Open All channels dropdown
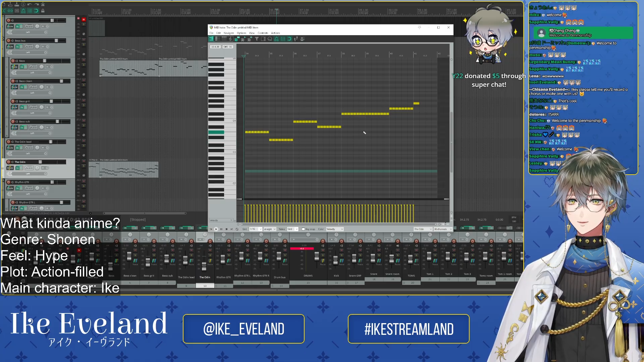644x362 pixels. (x=443, y=229)
